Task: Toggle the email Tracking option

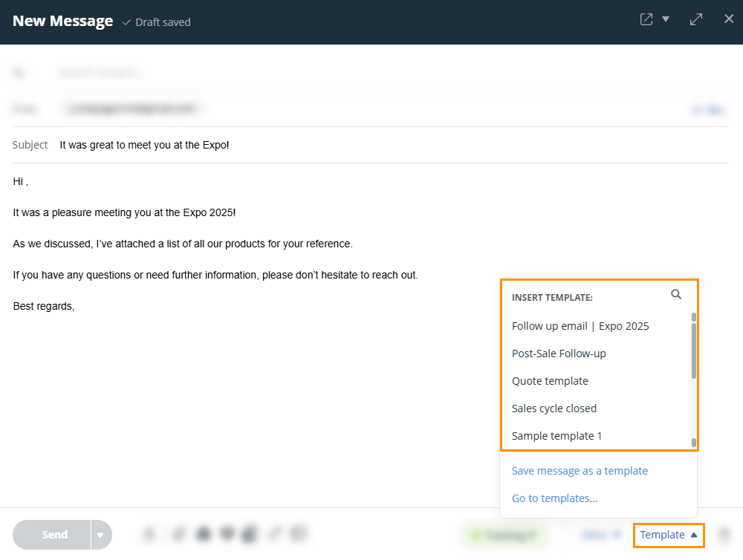Action: click(x=505, y=535)
